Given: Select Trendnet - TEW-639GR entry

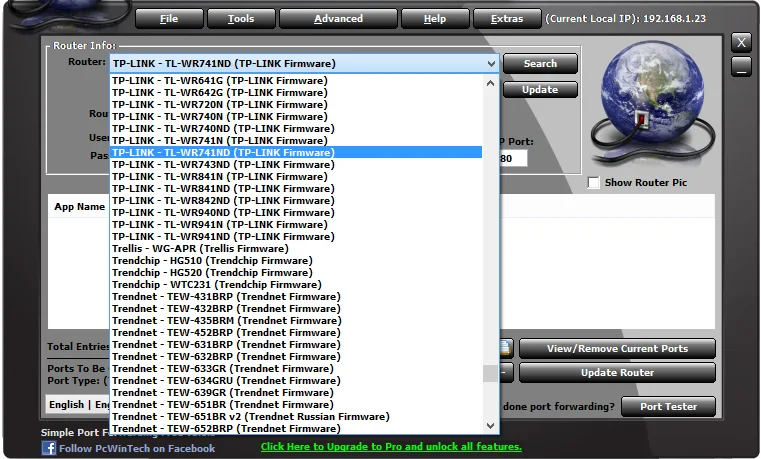Looking at the screenshot, I should (296, 393).
